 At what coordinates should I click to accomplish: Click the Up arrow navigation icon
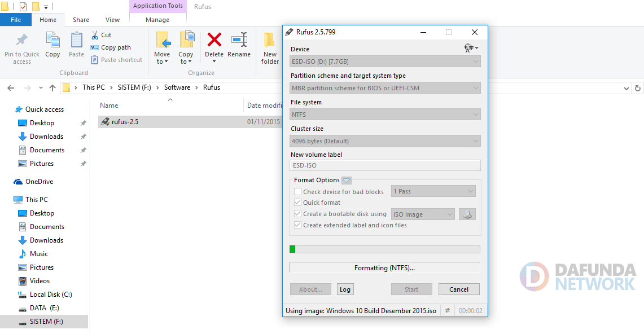click(52, 88)
